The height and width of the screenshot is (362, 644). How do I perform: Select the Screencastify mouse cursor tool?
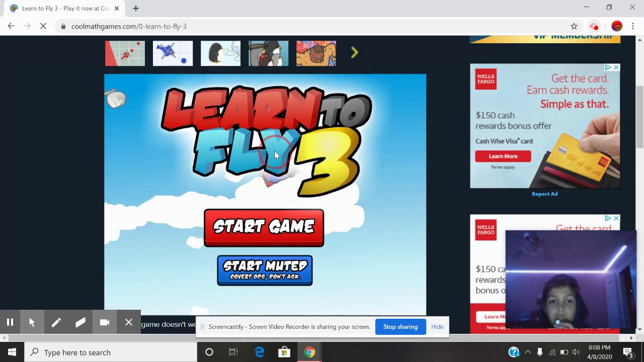32,322
